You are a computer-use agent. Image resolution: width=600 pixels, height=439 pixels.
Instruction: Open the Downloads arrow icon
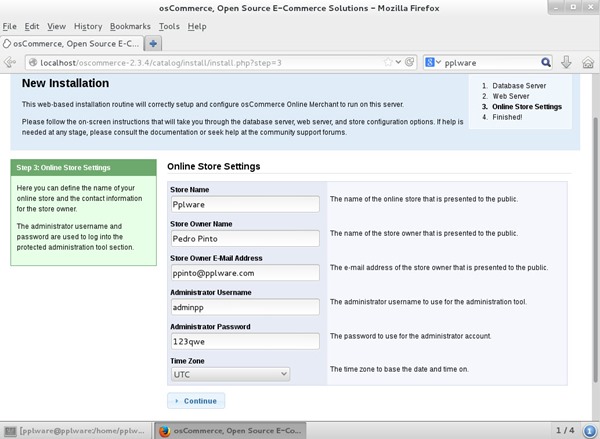566,62
